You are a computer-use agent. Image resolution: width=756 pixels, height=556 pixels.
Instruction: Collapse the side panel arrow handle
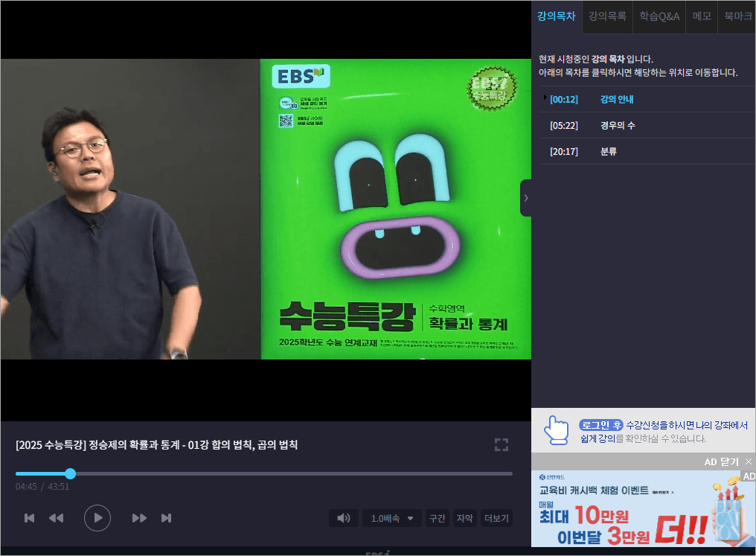coord(526,198)
